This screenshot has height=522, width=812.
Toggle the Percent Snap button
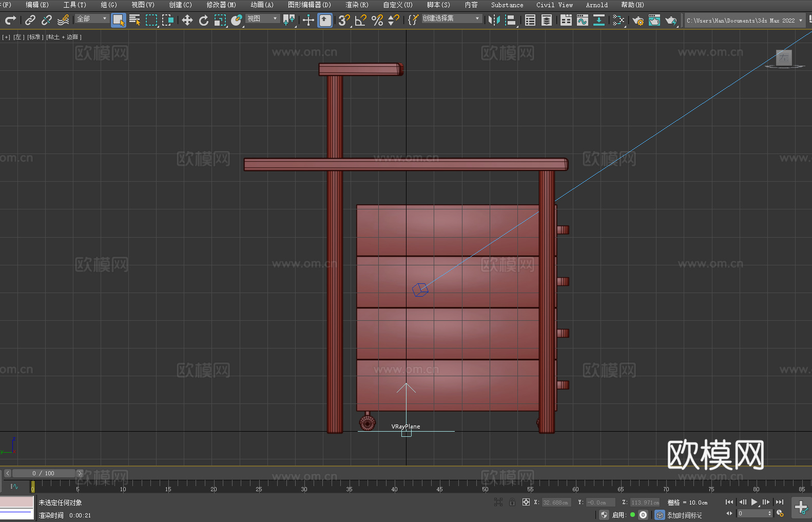pyautogui.click(x=377, y=20)
